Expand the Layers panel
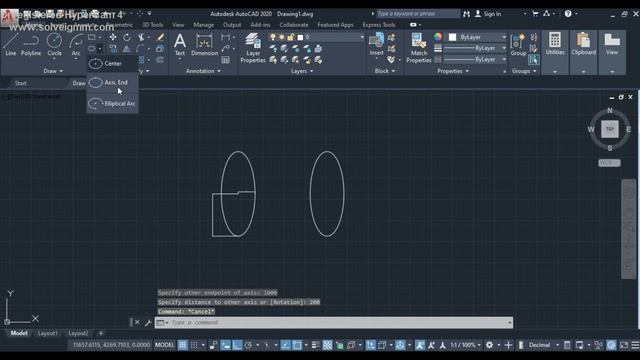Screen dimensions: 640x360 [302, 71]
